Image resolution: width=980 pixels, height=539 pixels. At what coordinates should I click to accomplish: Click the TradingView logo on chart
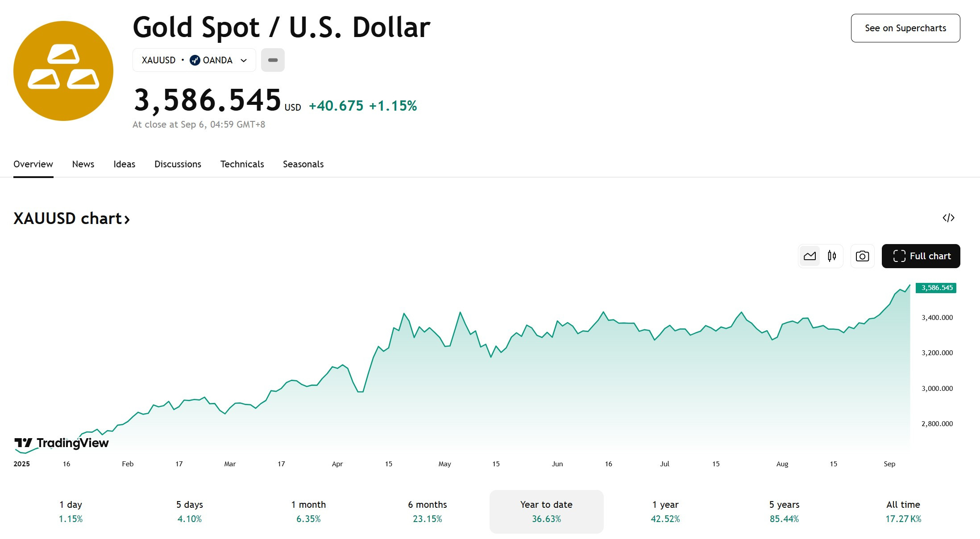coord(62,443)
